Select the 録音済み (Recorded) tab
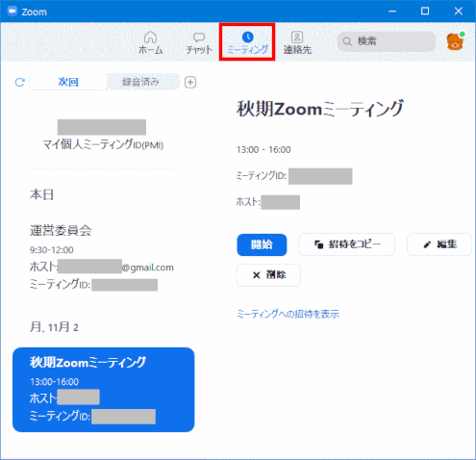The image size is (476, 460). point(140,82)
